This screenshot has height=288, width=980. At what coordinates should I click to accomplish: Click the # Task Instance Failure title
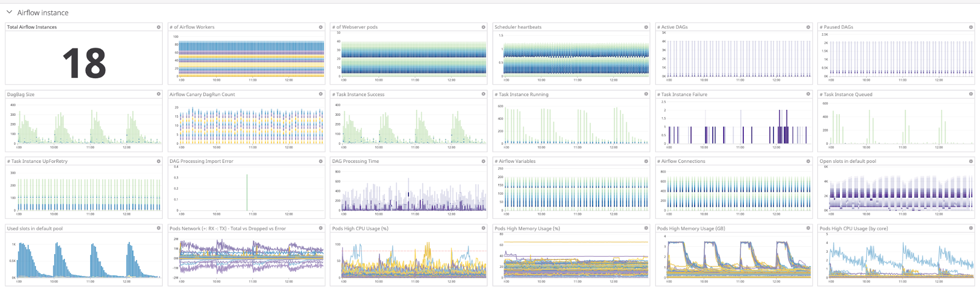click(682, 94)
